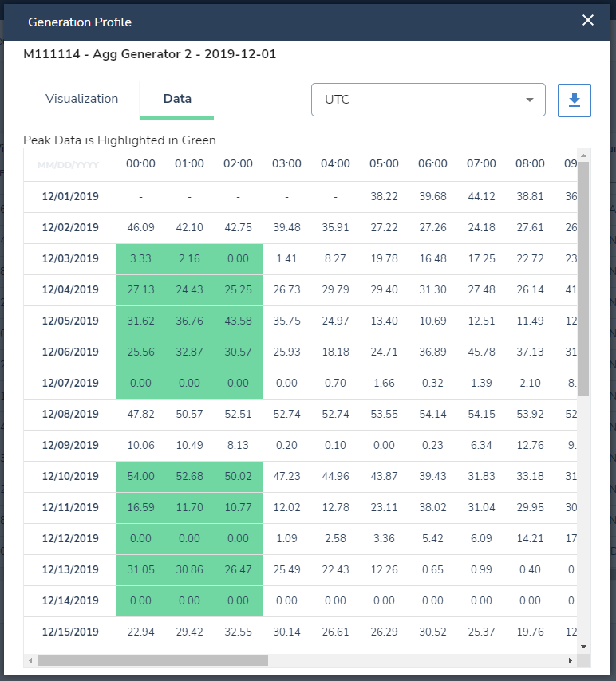Click the 05:00 column header
Image resolution: width=616 pixels, height=681 pixels.
tap(385, 163)
